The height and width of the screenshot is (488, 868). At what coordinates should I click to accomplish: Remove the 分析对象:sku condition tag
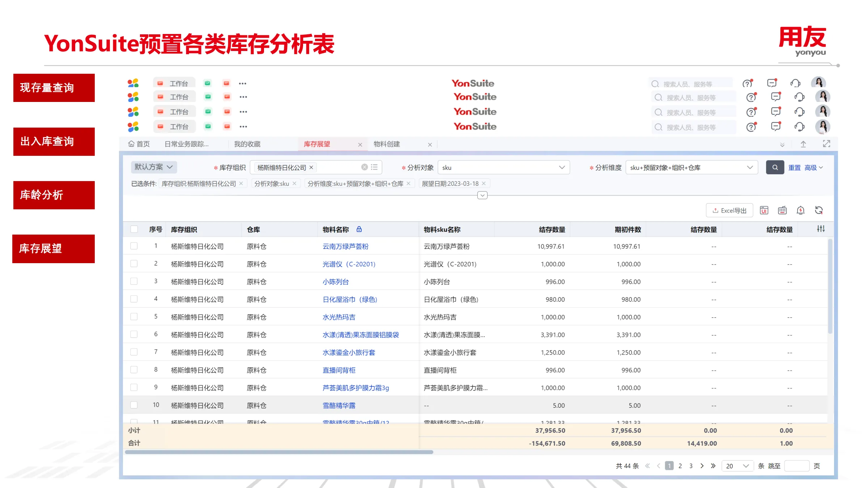(x=294, y=183)
